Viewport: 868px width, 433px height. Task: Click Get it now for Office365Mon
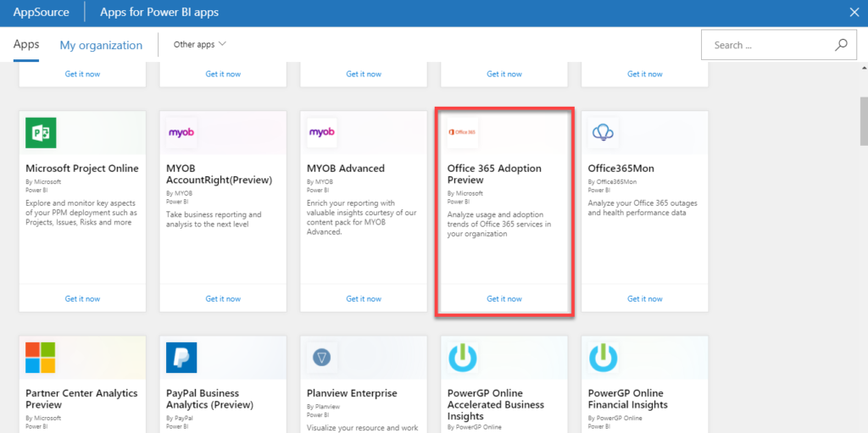click(x=645, y=298)
